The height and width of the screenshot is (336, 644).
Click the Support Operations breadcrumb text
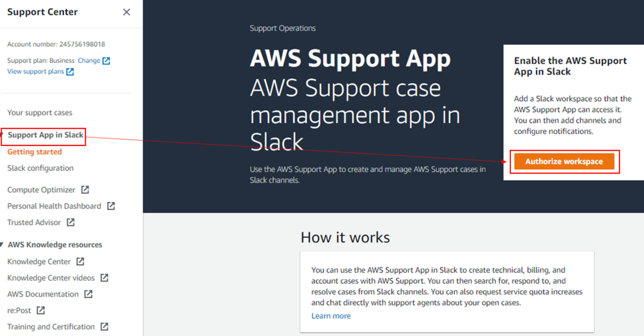(x=283, y=28)
